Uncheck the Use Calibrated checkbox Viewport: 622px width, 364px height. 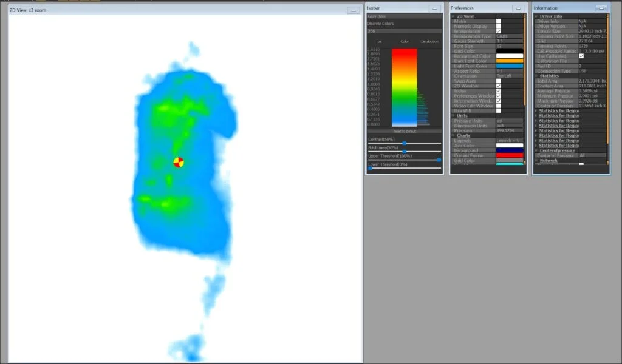[x=581, y=56]
